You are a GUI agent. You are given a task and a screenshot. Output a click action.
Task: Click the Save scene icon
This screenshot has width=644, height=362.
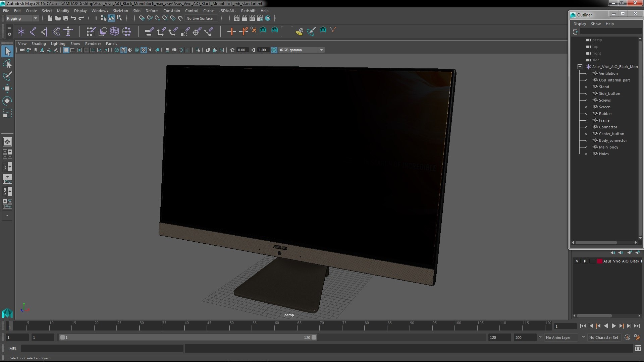[x=66, y=18]
